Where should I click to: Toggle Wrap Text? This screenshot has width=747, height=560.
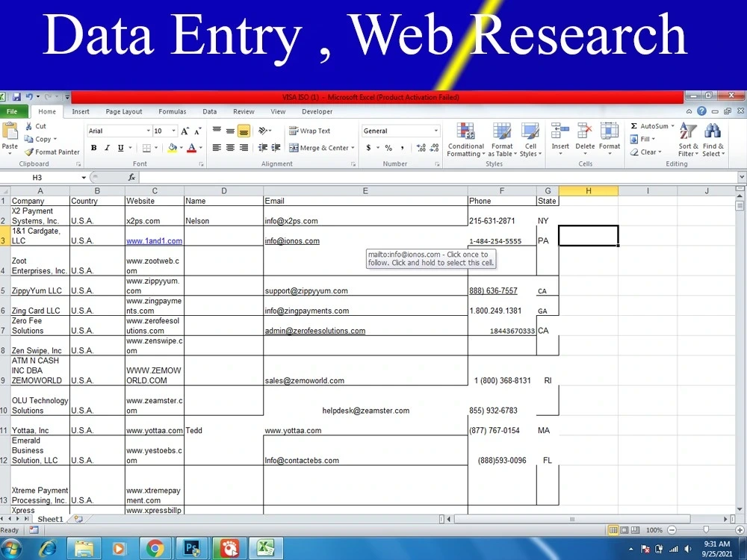[310, 131]
